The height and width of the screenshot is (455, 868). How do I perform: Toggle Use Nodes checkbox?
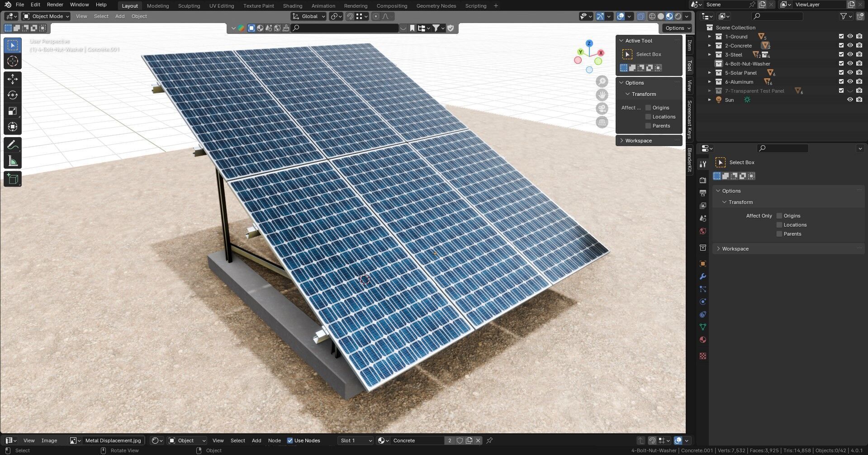point(290,441)
